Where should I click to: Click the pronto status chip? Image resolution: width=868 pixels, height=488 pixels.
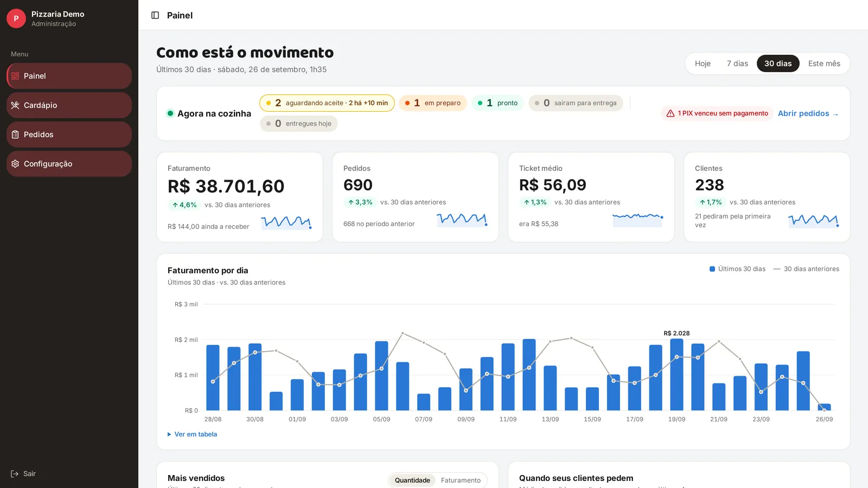[x=497, y=103]
